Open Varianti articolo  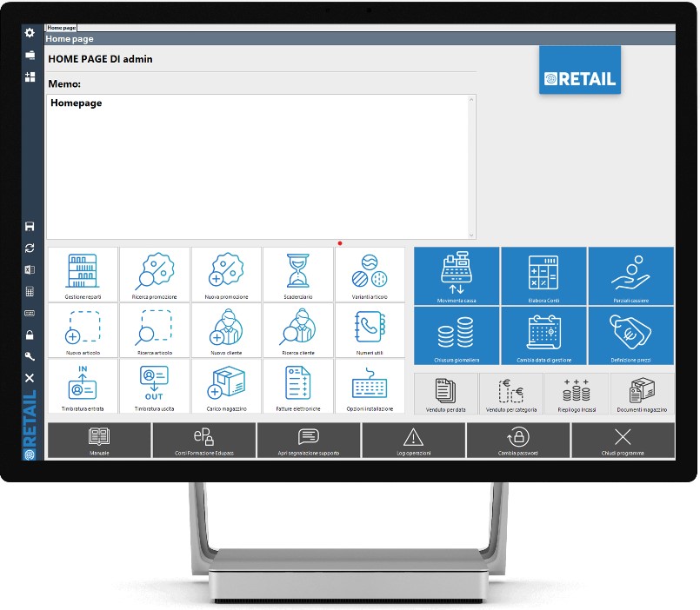click(370, 275)
